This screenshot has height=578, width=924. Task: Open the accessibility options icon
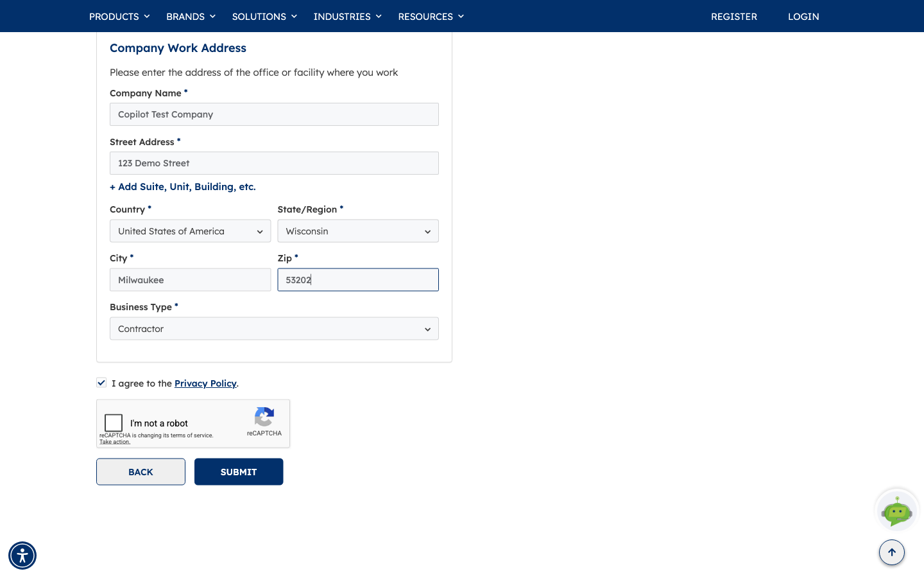pos(22,556)
